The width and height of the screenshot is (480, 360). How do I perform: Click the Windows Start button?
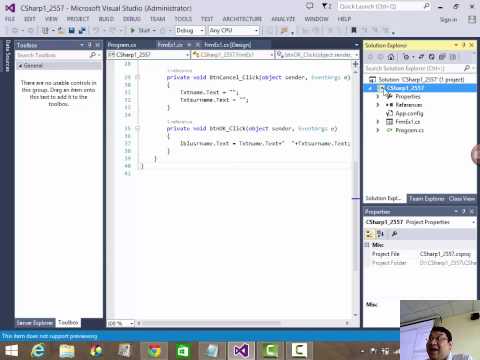(x=11, y=351)
